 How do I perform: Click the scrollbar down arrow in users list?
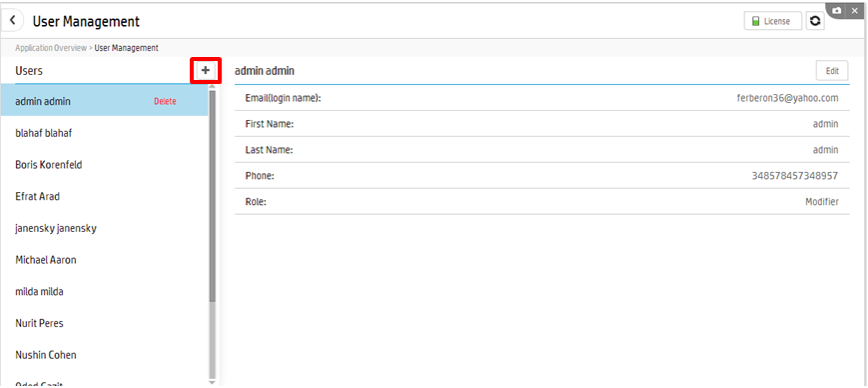pyautogui.click(x=213, y=382)
